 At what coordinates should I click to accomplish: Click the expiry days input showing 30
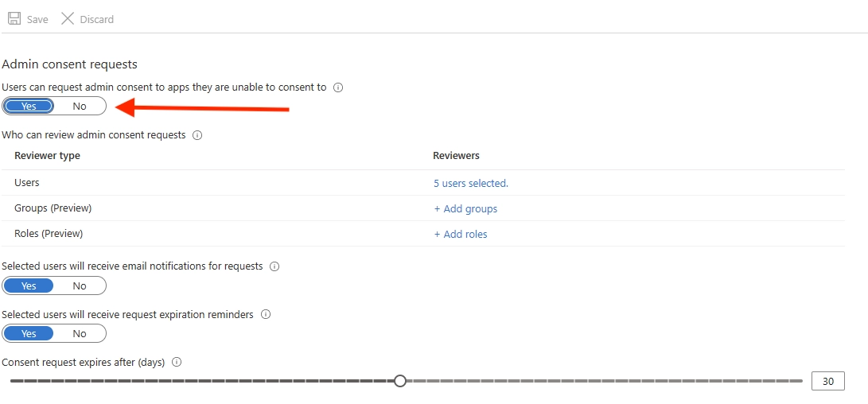827,382
